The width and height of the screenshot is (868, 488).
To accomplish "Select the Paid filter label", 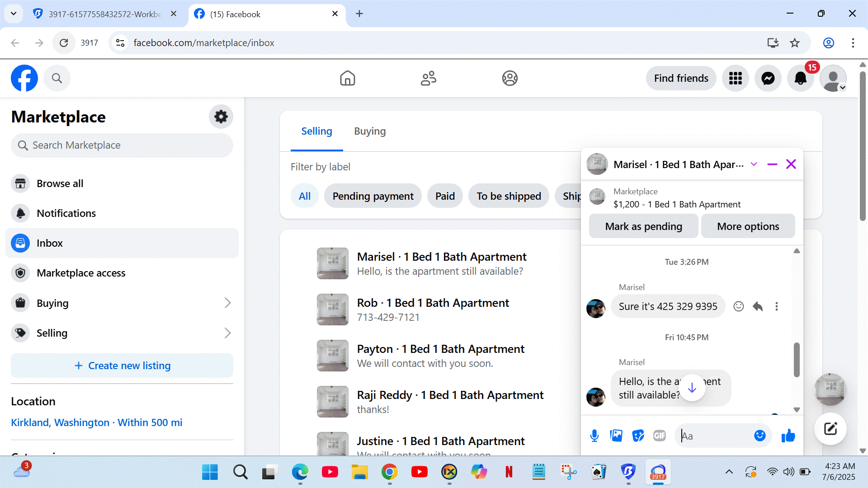I will point(445,196).
